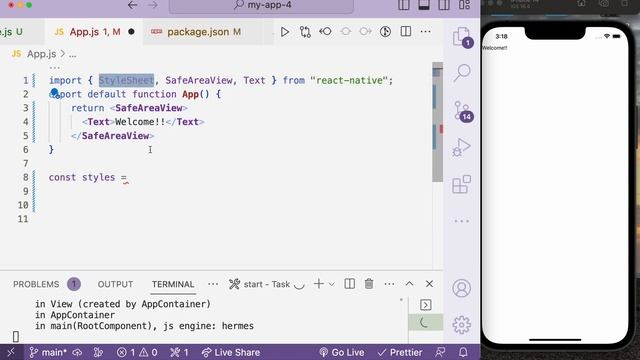Run the code with play icon
Image resolution: width=640 pixels, height=360 pixels.
[x=285, y=32]
